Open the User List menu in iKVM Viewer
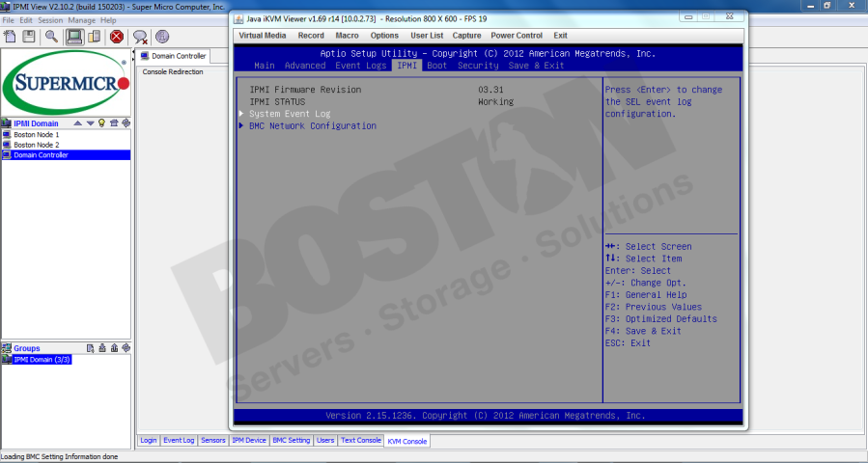868x463 pixels. tap(427, 36)
